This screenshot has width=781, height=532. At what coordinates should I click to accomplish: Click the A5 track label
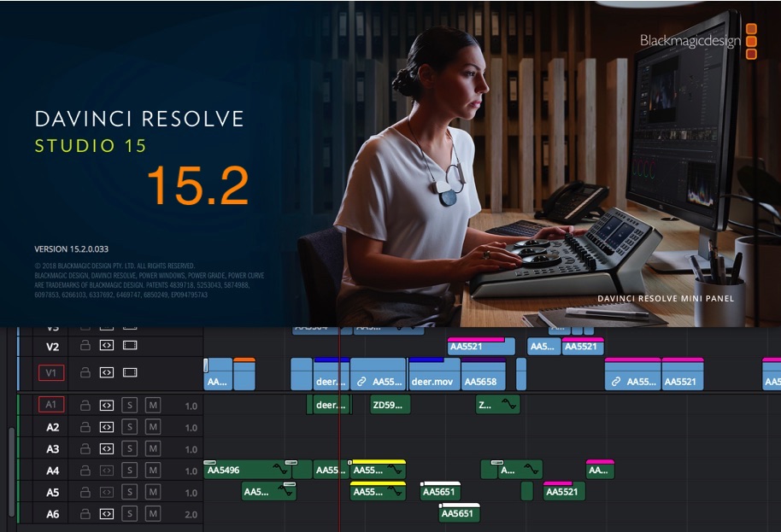[52, 492]
